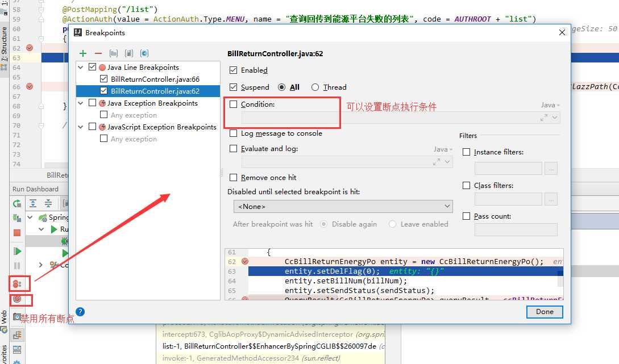This screenshot has height=364, width=619.
Task: Select Thread suspend policy radio button
Action: coord(315,87)
